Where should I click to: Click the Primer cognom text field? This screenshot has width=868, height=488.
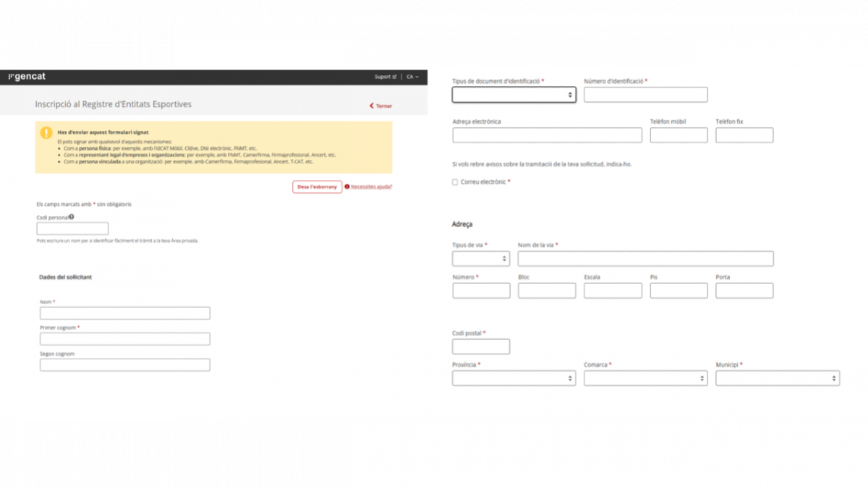point(124,339)
